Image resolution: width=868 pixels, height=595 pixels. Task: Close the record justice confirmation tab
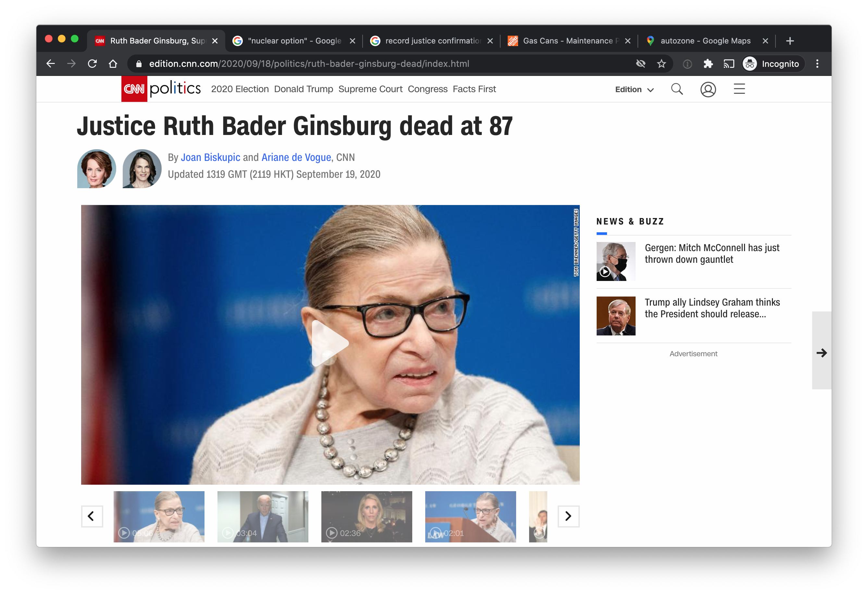[490, 41]
